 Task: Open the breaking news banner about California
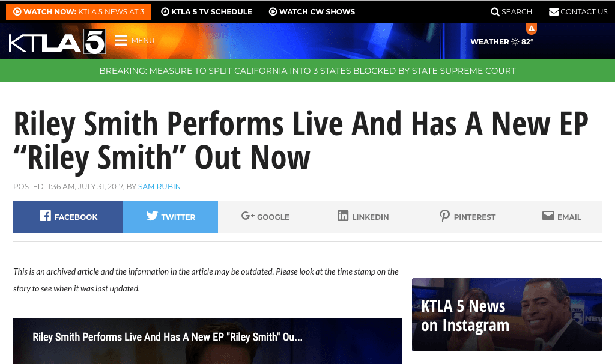pos(307,71)
